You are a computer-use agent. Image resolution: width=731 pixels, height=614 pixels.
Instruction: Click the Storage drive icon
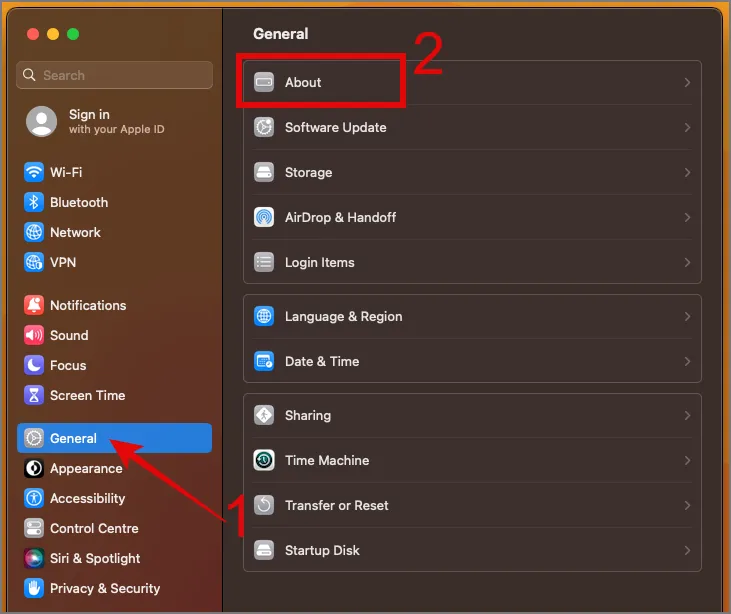point(264,172)
